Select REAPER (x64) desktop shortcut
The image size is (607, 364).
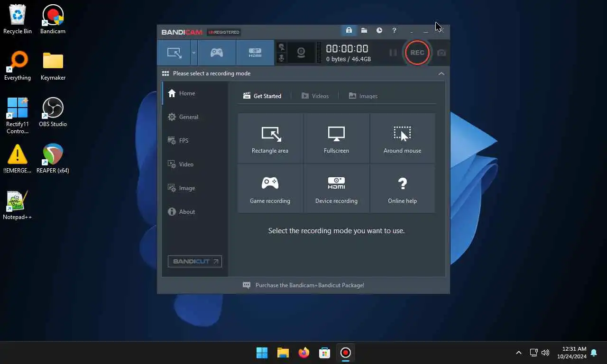tap(53, 159)
